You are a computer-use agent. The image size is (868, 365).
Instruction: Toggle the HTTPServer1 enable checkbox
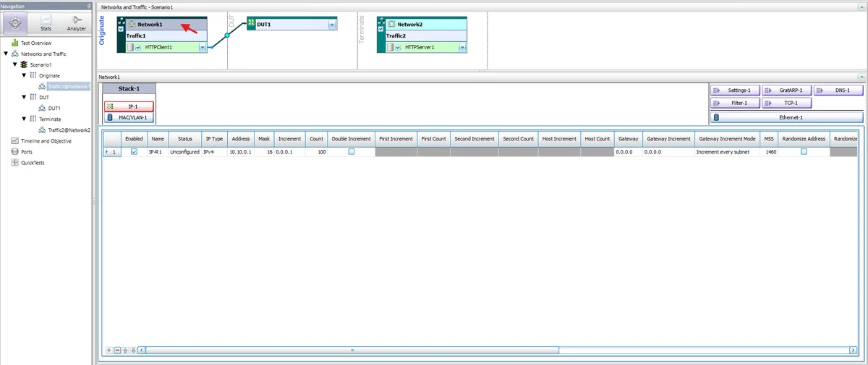[398, 47]
